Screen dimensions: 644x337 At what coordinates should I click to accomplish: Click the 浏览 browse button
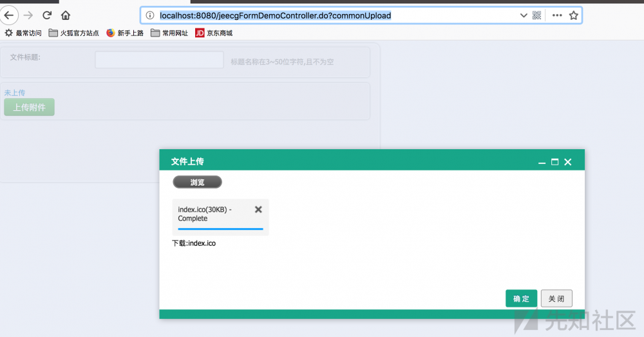(x=197, y=182)
